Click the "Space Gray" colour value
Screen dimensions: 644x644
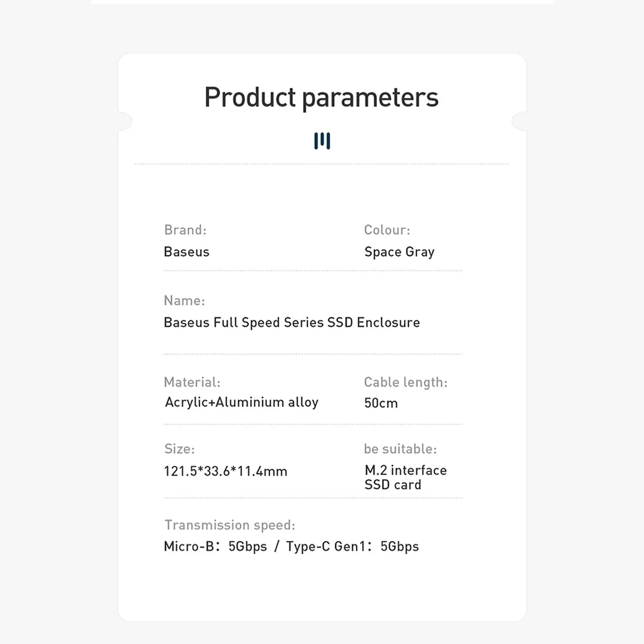click(399, 252)
